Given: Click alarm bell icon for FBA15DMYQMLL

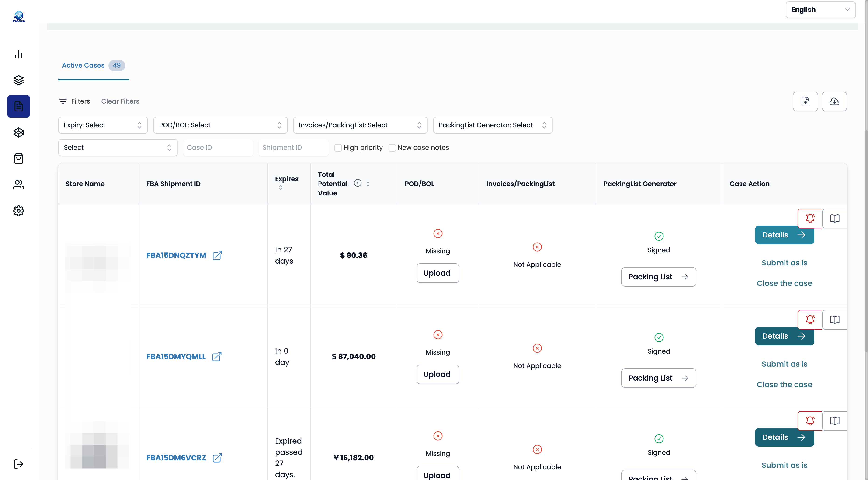Looking at the screenshot, I should (810, 320).
